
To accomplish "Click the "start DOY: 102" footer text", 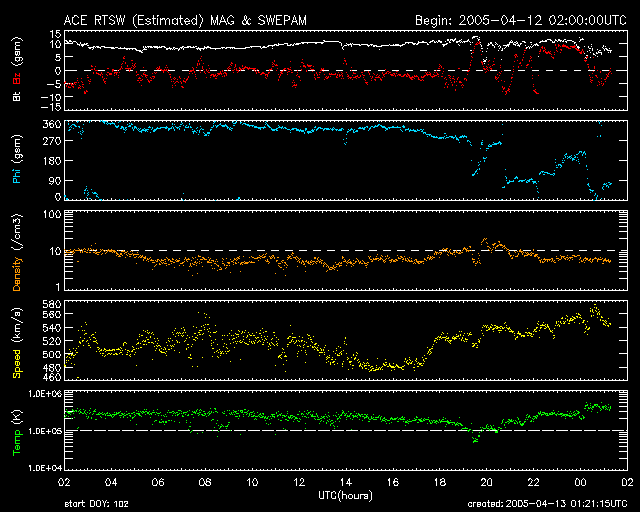I will tap(96, 504).
